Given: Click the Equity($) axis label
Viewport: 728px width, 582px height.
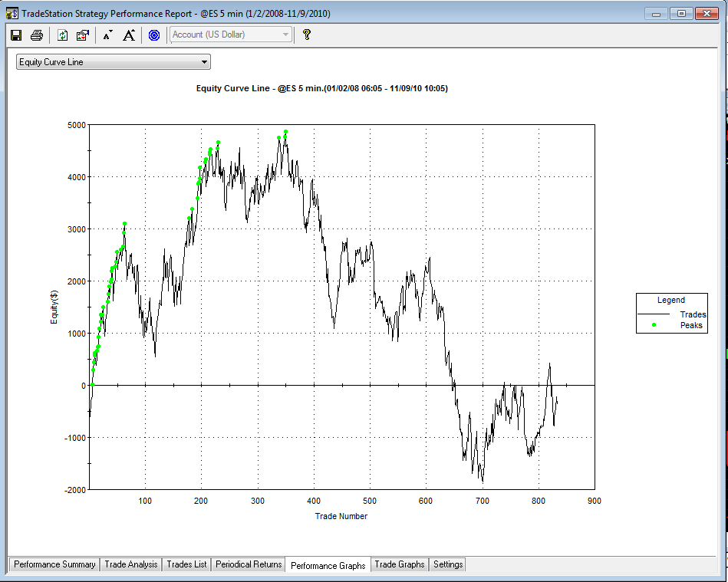Looking at the screenshot, I should pos(54,307).
